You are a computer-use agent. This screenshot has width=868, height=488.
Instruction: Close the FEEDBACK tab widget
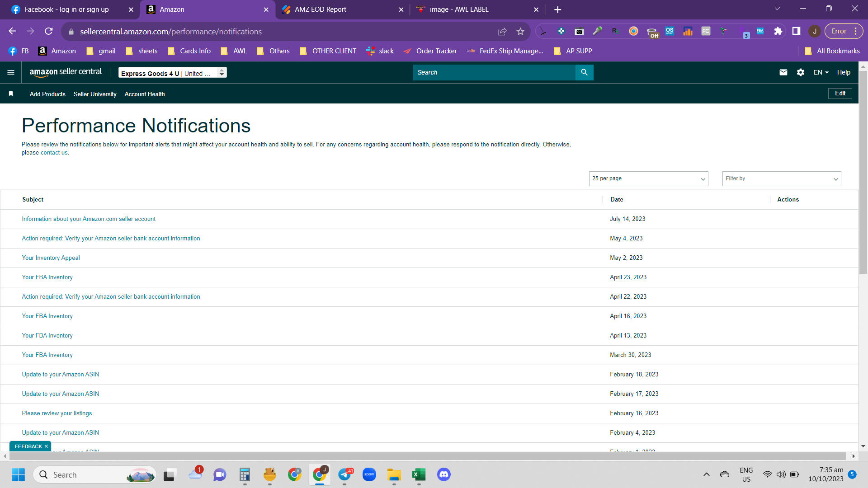46,446
